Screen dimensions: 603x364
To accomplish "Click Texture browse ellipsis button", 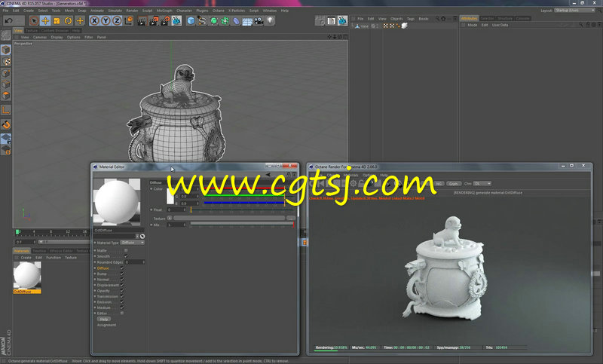I will point(291,218).
